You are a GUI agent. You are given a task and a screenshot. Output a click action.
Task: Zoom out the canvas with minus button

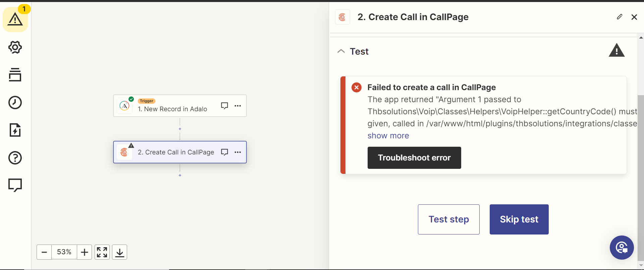pos(44,252)
